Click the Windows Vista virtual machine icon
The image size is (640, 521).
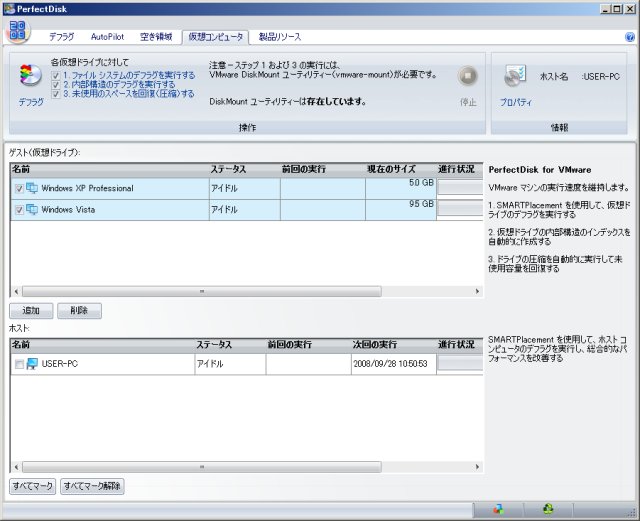tap(32, 209)
